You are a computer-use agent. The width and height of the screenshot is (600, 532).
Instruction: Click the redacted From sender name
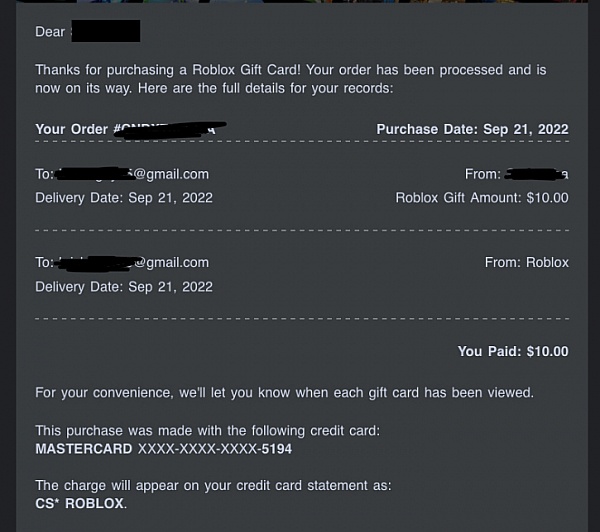tap(536, 174)
